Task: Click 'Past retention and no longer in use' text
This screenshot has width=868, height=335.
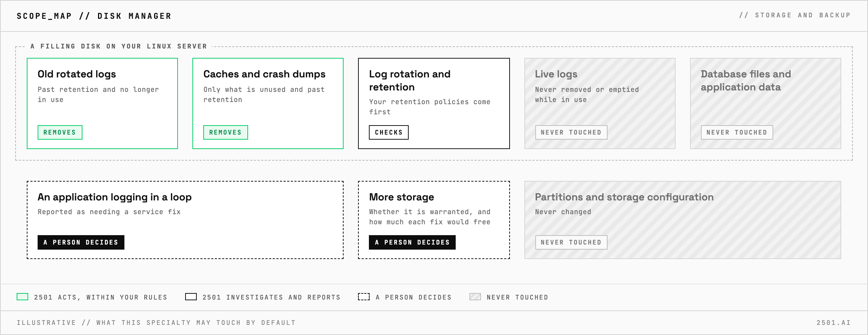Action: click(x=98, y=94)
